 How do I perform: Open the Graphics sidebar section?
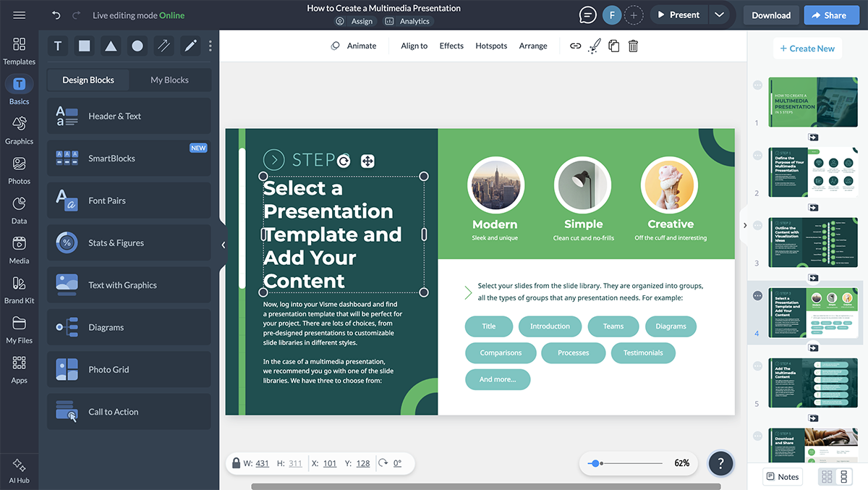point(20,131)
